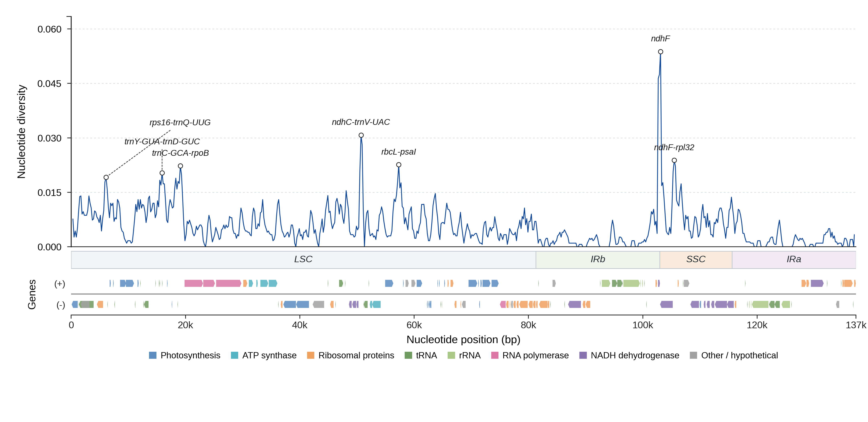The width and height of the screenshot is (868, 422).
Task: Select the "NADH dehydrogenase" legend label
Action: click(635, 355)
